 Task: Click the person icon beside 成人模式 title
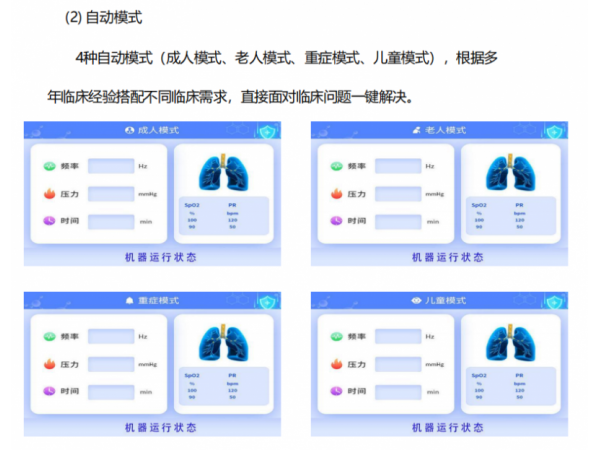pos(128,130)
